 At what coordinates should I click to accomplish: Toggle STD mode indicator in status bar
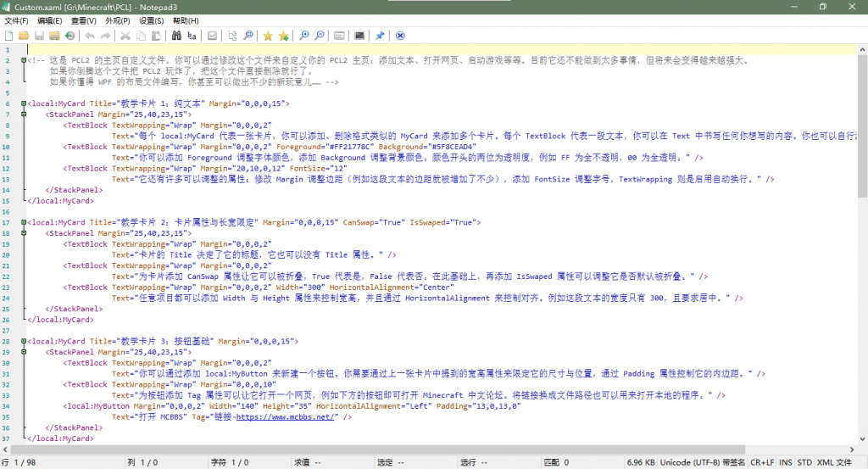point(804,462)
